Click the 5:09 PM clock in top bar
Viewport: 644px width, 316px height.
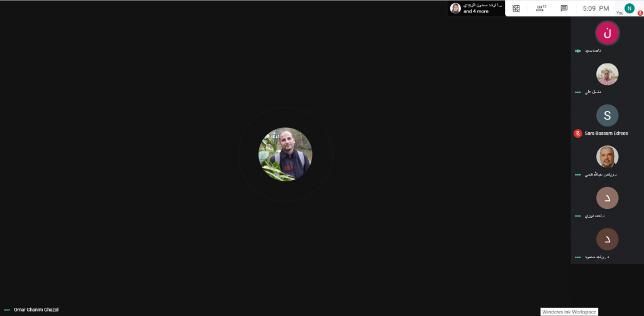click(x=596, y=8)
